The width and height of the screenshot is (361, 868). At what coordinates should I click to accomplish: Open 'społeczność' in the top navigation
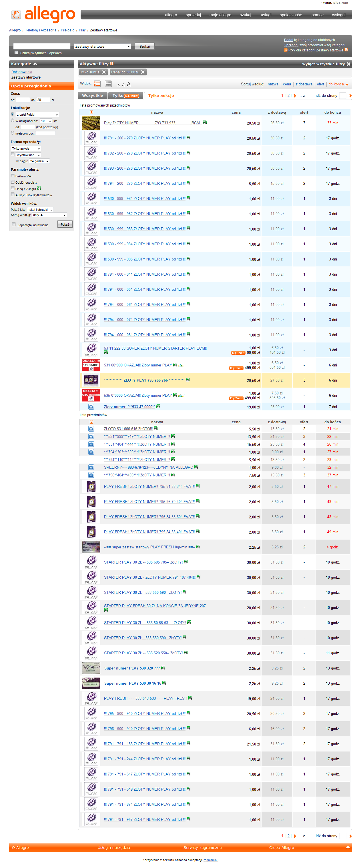click(291, 15)
